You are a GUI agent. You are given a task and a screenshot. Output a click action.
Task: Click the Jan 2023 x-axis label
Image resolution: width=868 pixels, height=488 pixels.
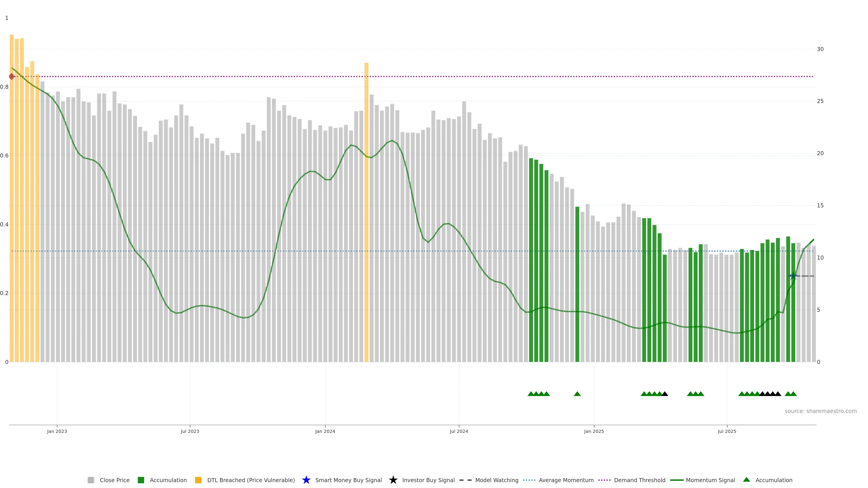(x=57, y=431)
